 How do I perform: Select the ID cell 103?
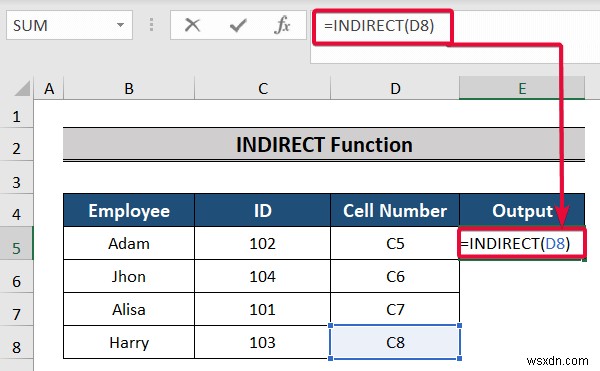coord(262,342)
